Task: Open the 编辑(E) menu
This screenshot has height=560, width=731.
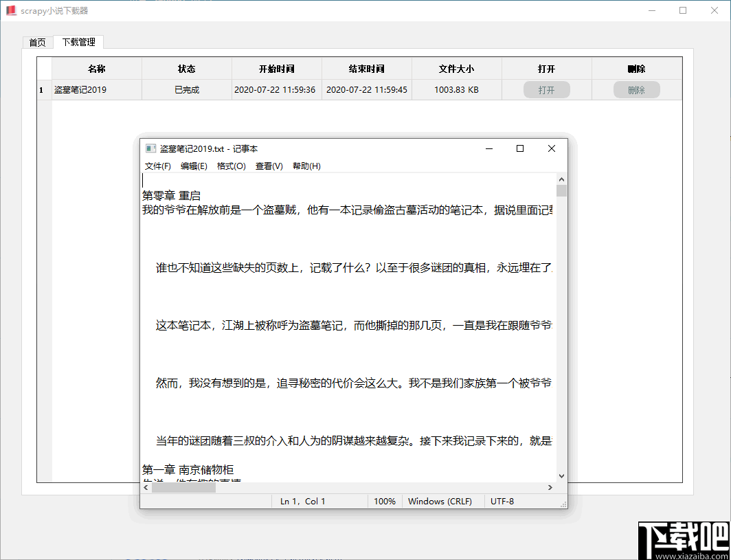Action: point(193,166)
